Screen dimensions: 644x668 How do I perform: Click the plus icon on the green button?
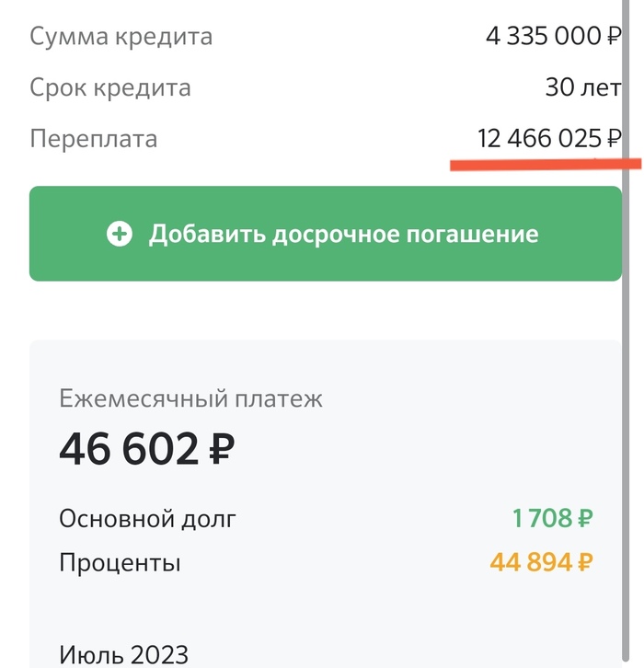tap(120, 234)
